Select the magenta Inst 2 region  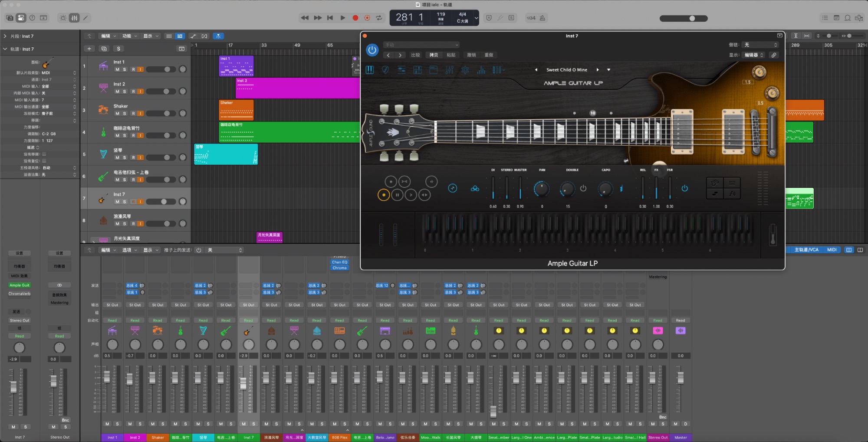pyautogui.click(x=297, y=88)
